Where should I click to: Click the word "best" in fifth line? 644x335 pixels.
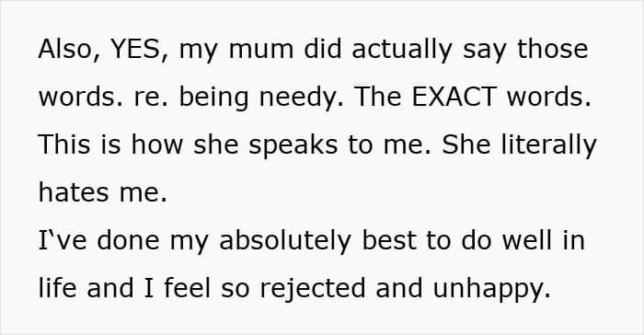[x=389, y=240]
